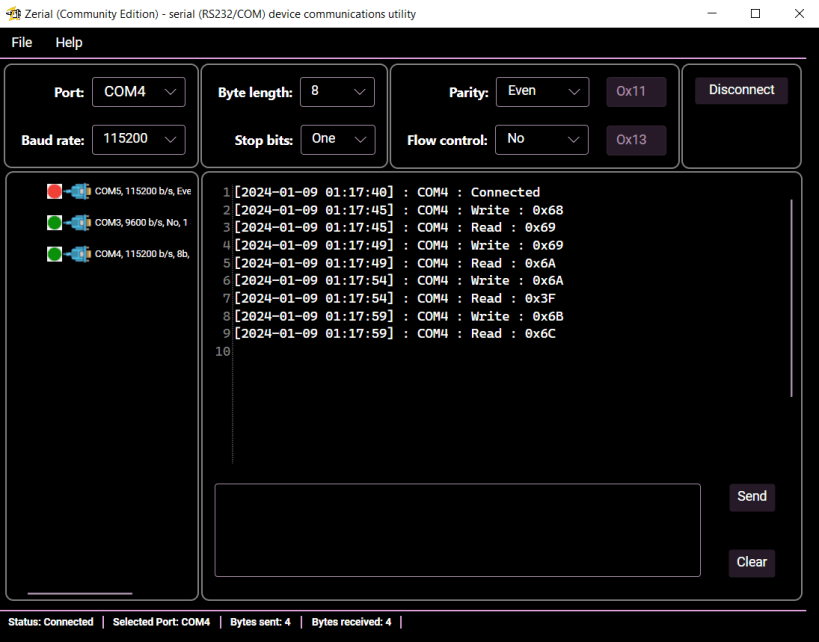Click 'Bytes sent: 4' in status bar

pos(260,622)
